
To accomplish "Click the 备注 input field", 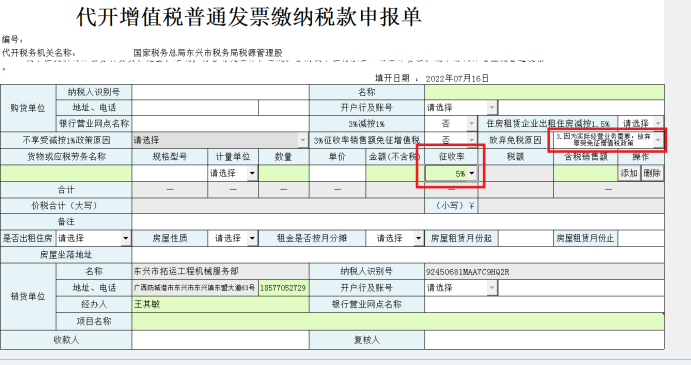I will pyautogui.click(x=398, y=222).
